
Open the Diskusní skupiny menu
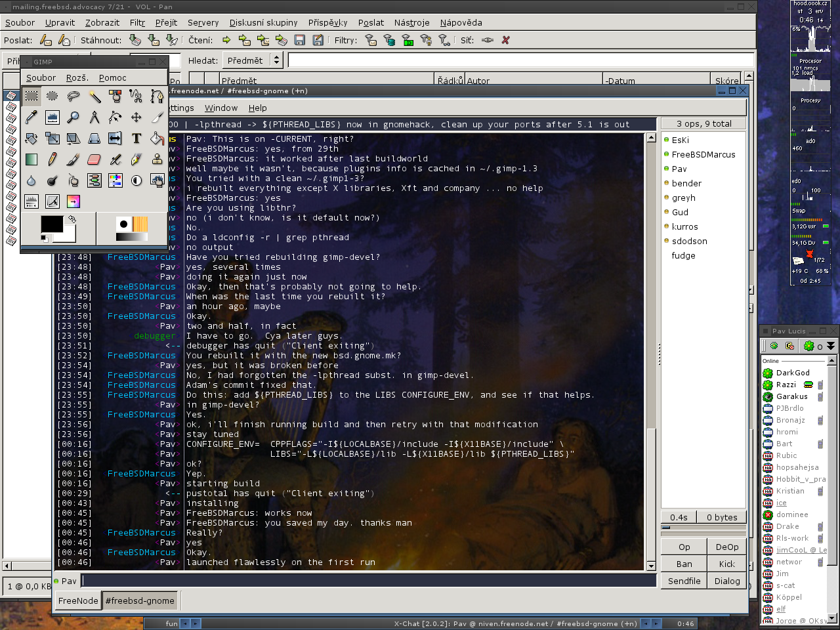tap(263, 22)
